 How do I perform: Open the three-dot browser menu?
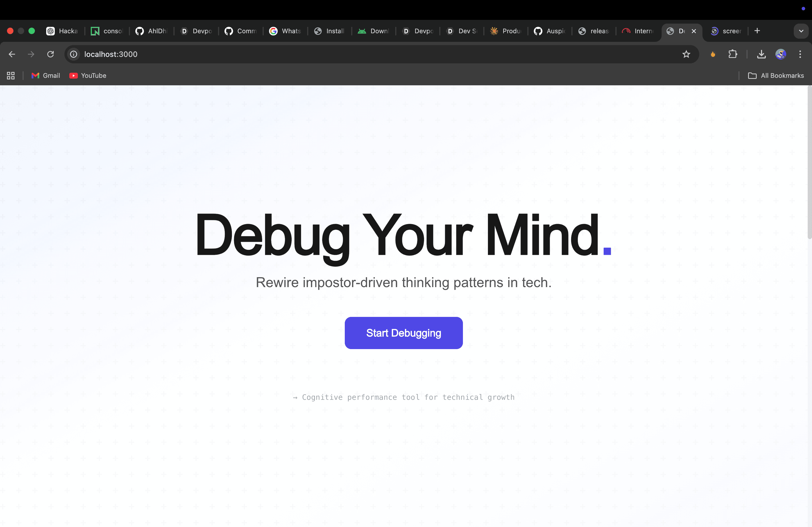800,54
